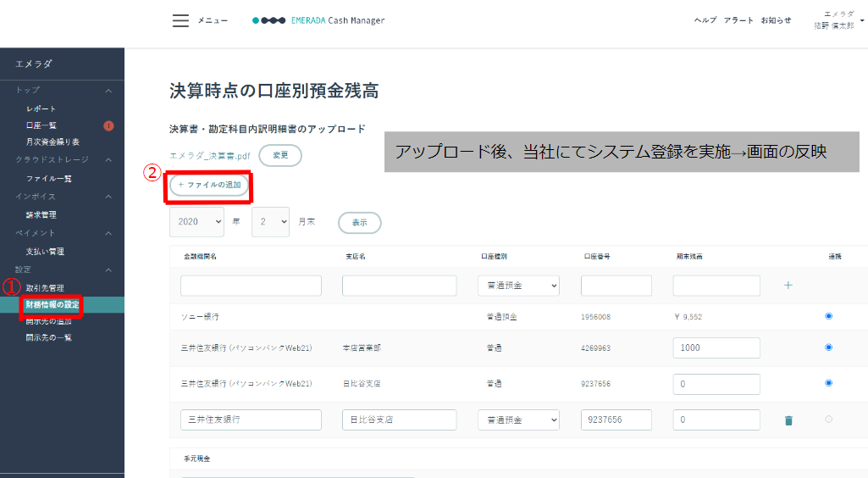Open 請求管理 in the sidebar

click(x=41, y=215)
